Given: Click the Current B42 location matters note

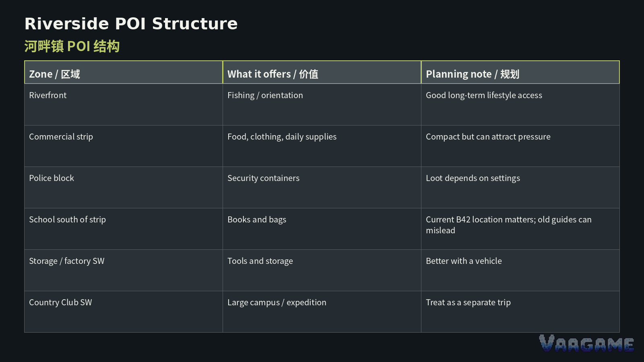Looking at the screenshot, I should [520, 229].
